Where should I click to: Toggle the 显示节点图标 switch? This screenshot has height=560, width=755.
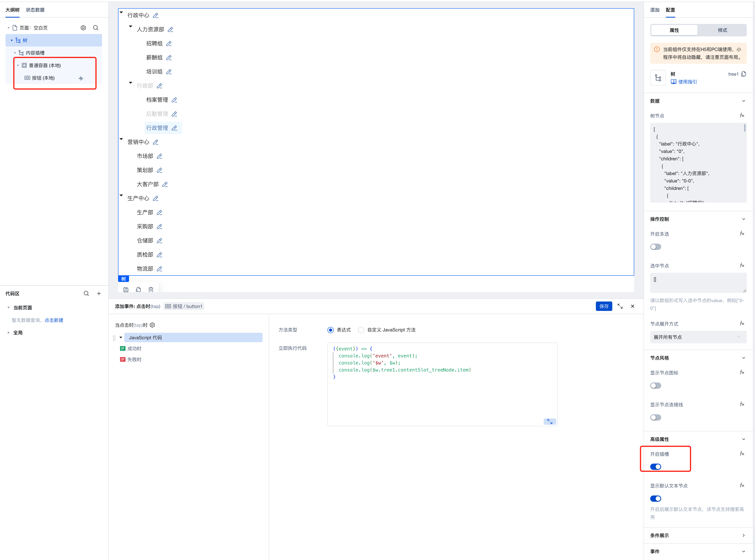point(655,385)
